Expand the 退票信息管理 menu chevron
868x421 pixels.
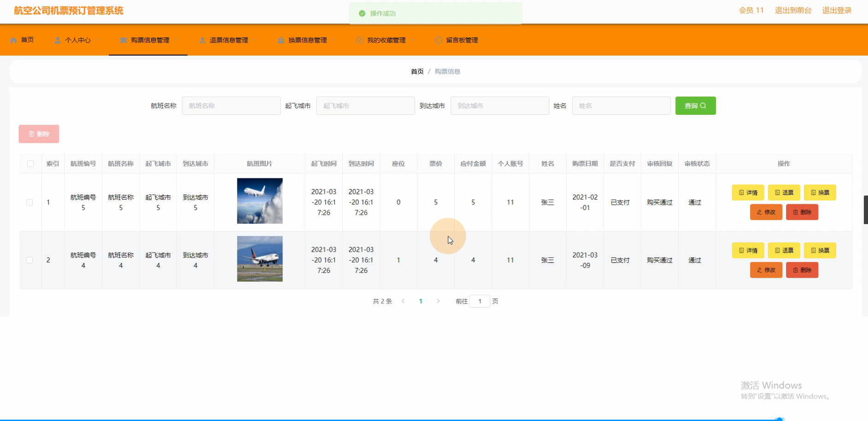click(x=255, y=40)
